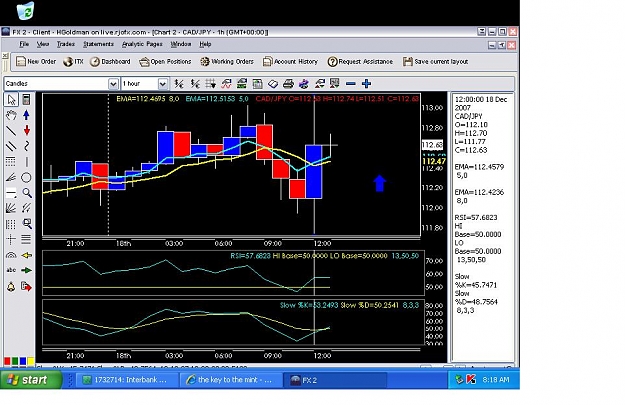Click the 112.63 current price label
Viewport: 625px width, 405px height.
pos(432,145)
